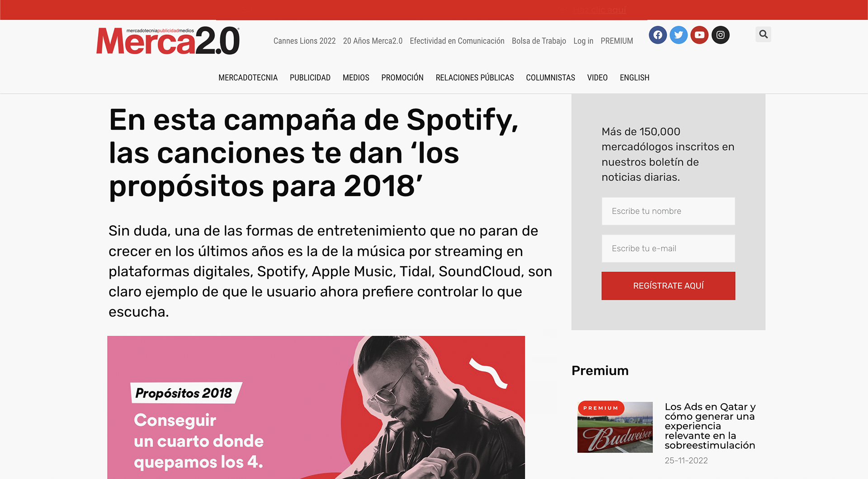
Task: Open the Twitter social icon
Action: [x=679, y=35]
